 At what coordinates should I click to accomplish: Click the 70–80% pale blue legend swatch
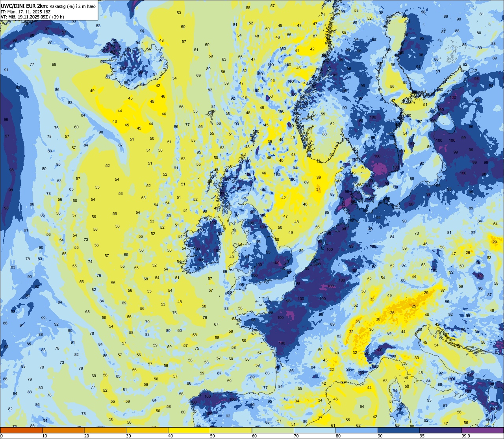[315, 430]
